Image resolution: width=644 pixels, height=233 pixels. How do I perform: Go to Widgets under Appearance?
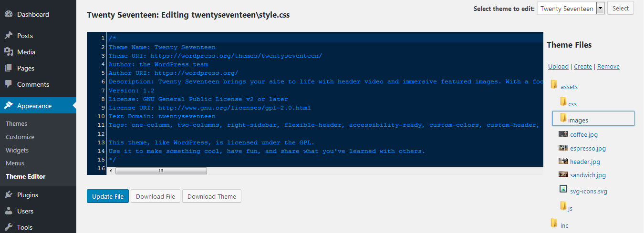17,150
